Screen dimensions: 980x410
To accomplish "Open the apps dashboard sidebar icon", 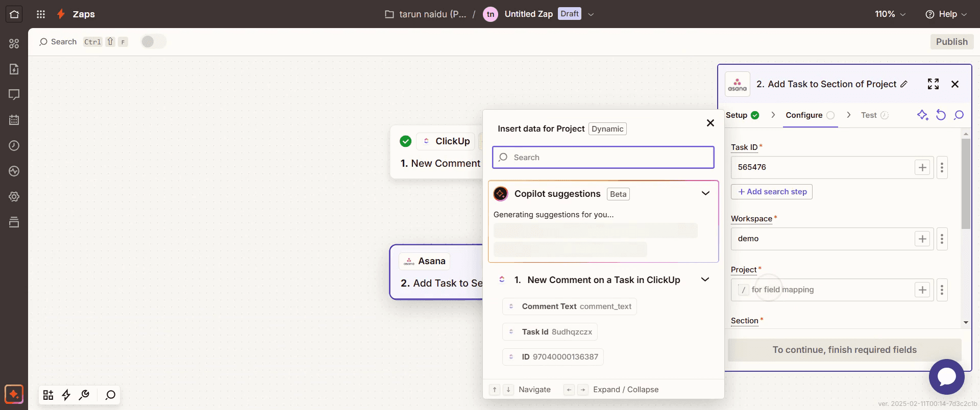I will pyautogui.click(x=14, y=44).
